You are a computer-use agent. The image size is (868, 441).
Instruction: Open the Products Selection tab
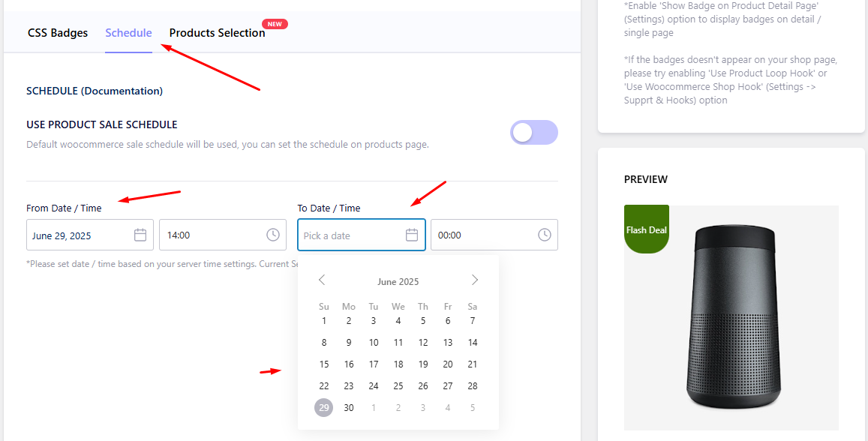click(217, 33)
